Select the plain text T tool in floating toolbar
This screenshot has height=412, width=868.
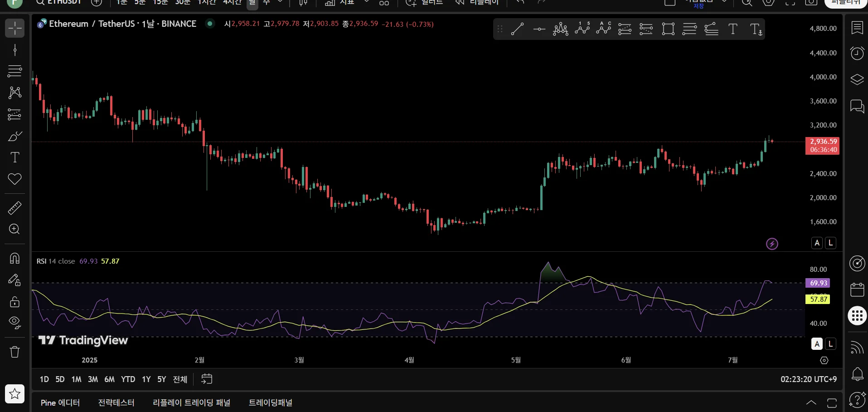pyautogui.click(x=733, y=29)
